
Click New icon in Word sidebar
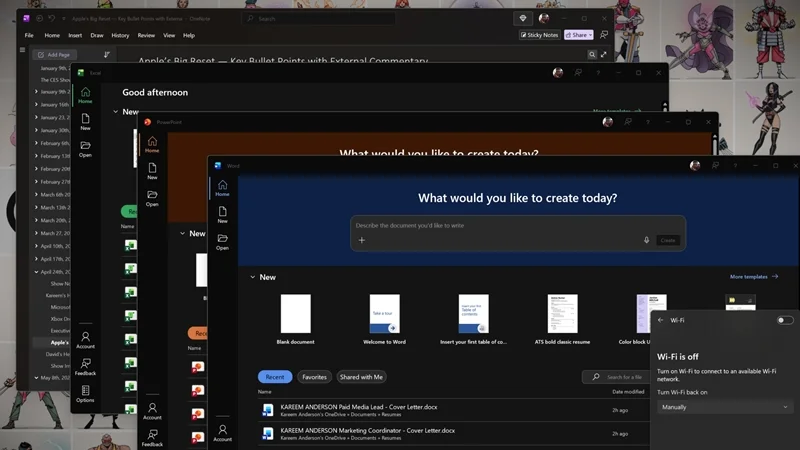click(x=222, y=215)
